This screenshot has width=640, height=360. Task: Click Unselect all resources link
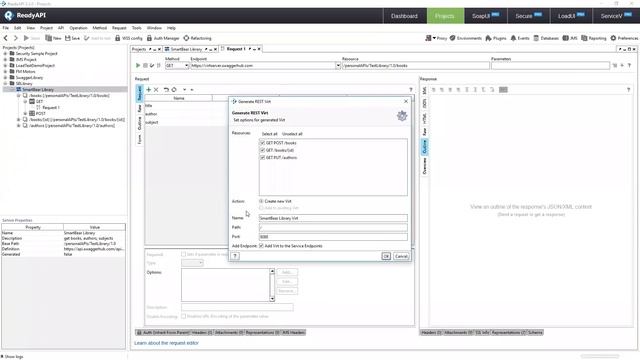[x=292, y=134]
